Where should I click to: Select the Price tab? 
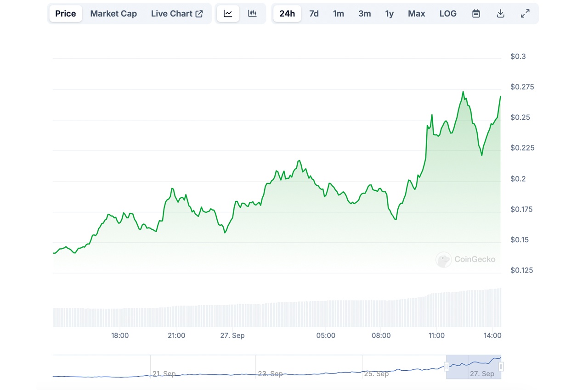pos(65,13)
